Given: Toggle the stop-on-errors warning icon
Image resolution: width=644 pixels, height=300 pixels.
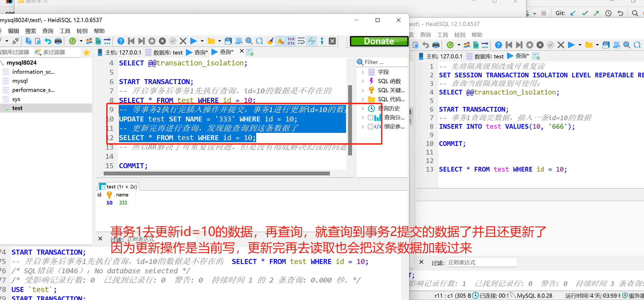Looking at the screenshot, I should [x=281, y=41].
